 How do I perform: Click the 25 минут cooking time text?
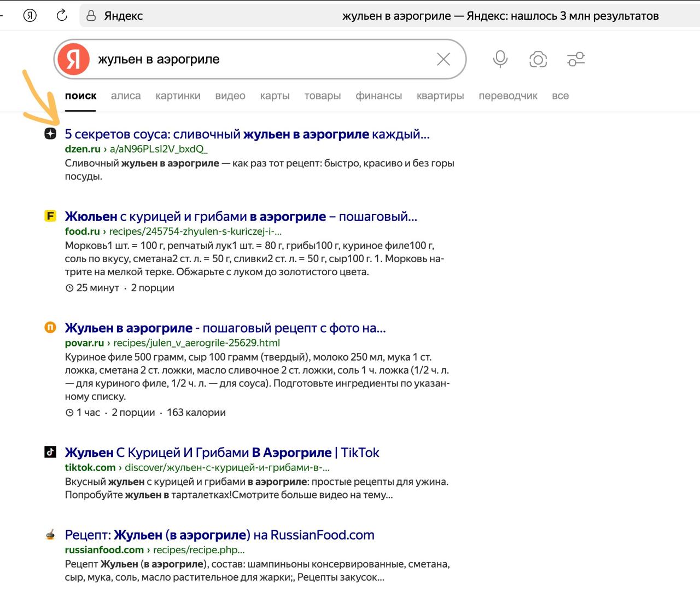(97, 288)
